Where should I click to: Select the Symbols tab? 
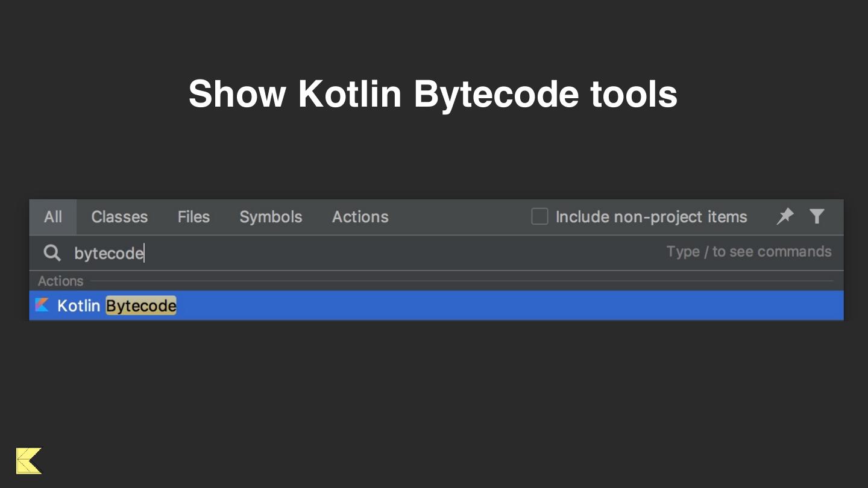pyautogui.click(x=271, y=217)
